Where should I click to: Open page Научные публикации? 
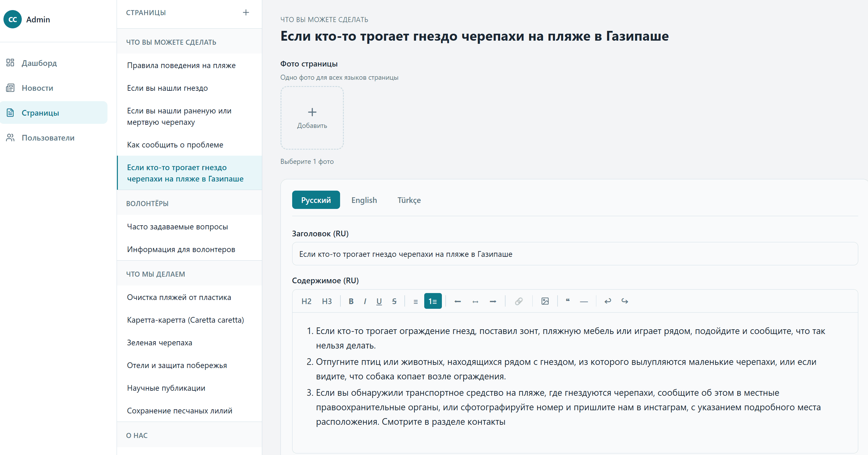coord(189,388)
